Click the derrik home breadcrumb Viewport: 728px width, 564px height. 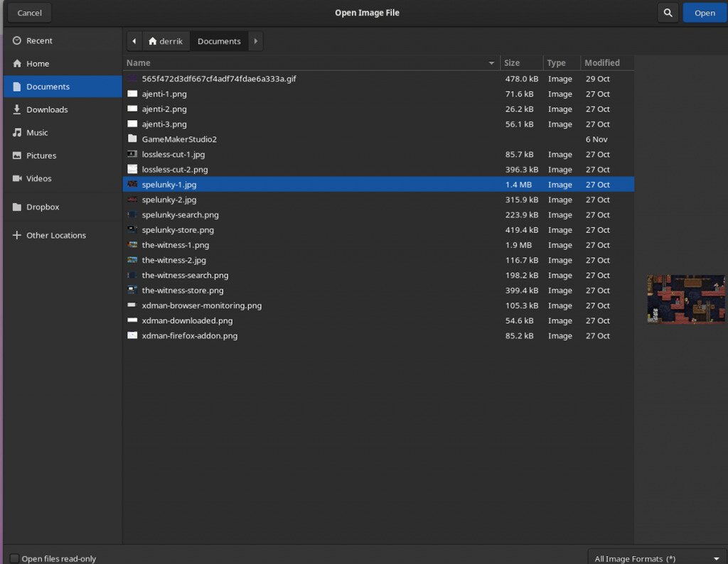[166, 40]
